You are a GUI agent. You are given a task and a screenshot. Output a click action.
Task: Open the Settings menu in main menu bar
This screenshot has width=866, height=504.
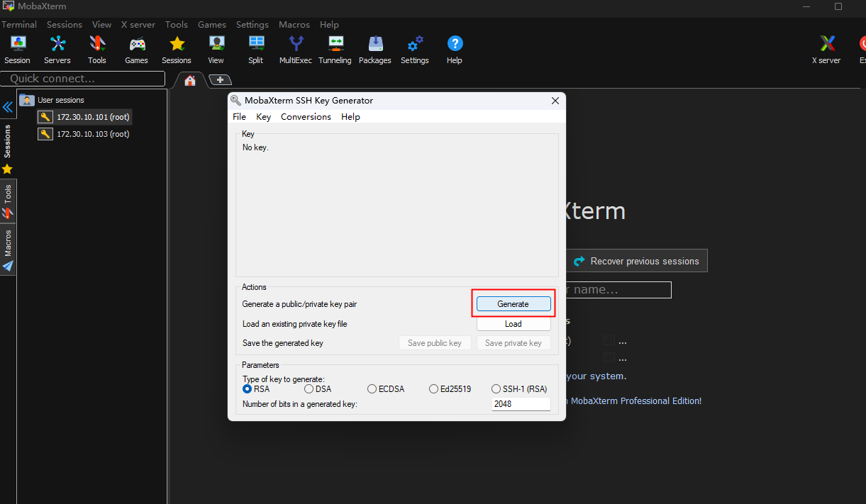tap(252, 24)
